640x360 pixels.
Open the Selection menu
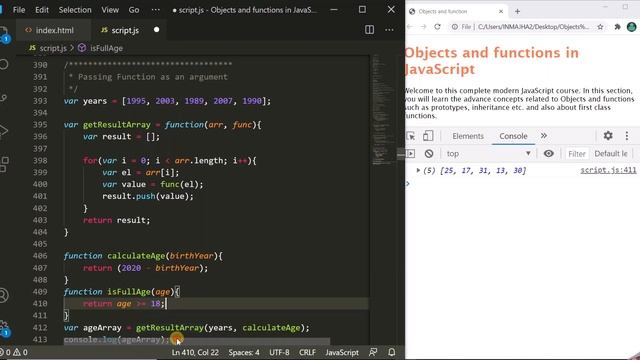(x=75, y=10)
